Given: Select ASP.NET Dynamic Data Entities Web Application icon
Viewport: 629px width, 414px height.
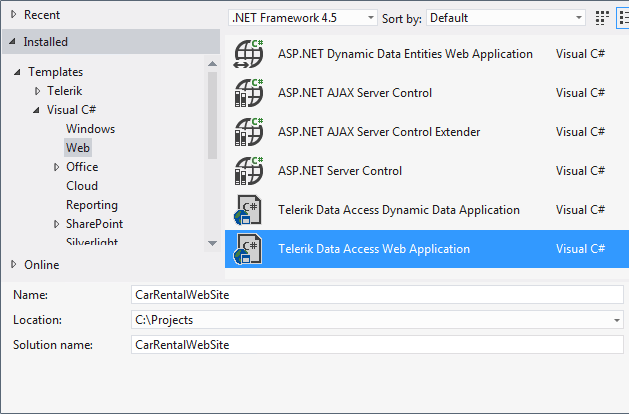Looking at the screenshot, I should (x=249, y=54).
